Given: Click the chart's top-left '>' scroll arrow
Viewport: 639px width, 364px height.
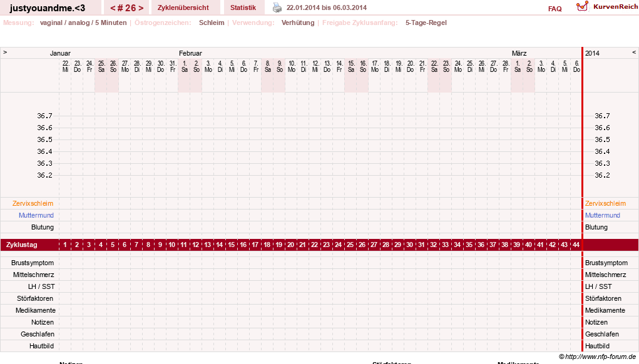Looking at the screenshot, I should (5, 53).
